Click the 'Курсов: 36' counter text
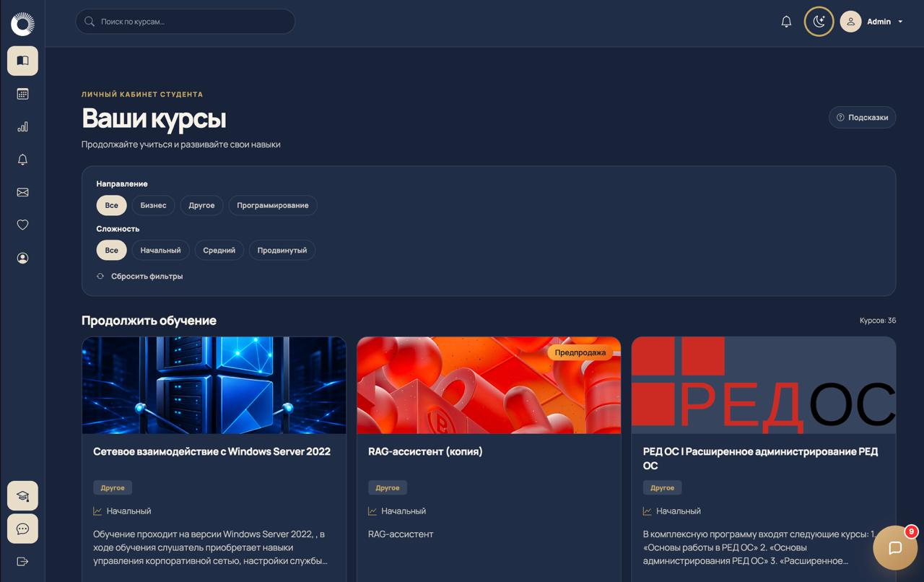The image size is (924, 582). 878,321
